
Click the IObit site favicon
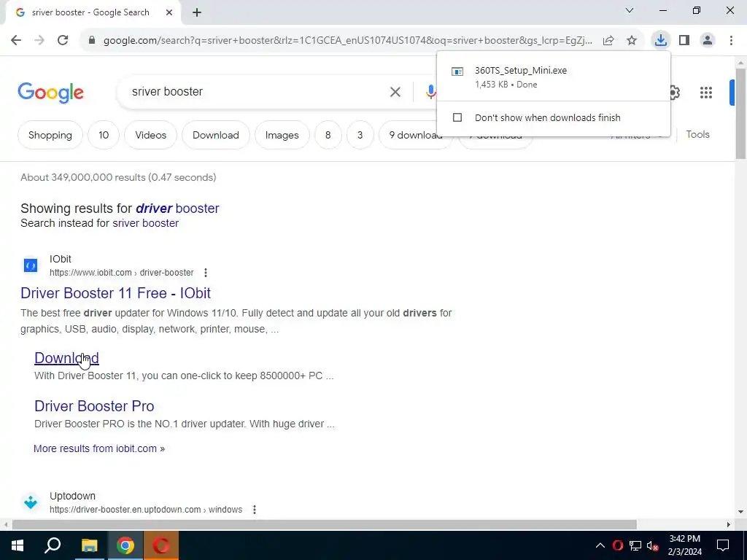(x=31, y=265)
